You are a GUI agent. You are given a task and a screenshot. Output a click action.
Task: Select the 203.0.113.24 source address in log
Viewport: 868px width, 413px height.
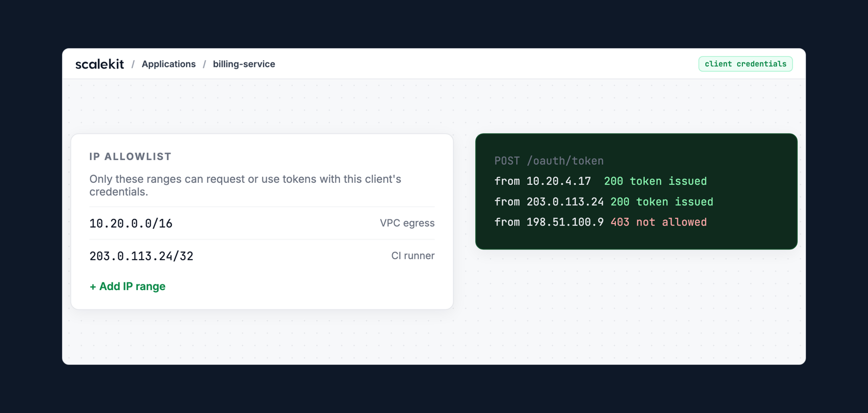click(x=565, y=202)
